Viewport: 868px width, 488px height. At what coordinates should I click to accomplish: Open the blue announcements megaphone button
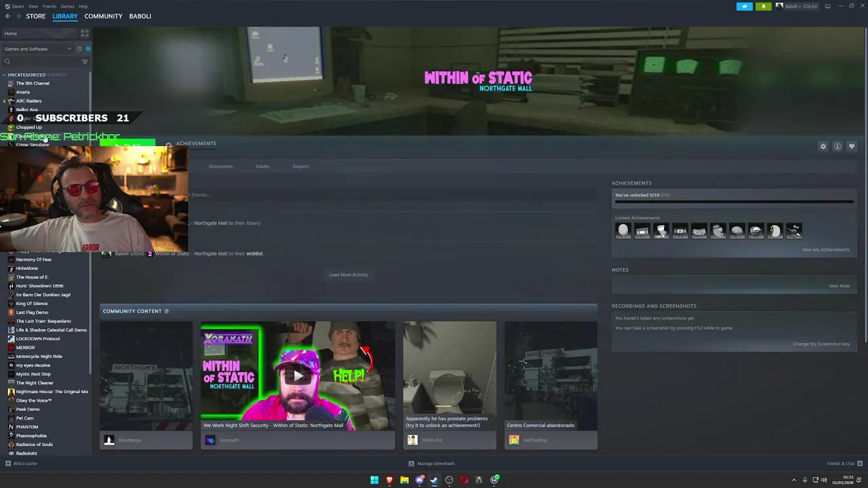tap(745, 6)
